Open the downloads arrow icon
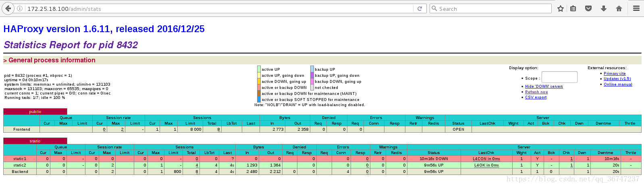Image resolution: width=644 pixels, height=187 pixels. pyautogui.click(x=604, y=8)
